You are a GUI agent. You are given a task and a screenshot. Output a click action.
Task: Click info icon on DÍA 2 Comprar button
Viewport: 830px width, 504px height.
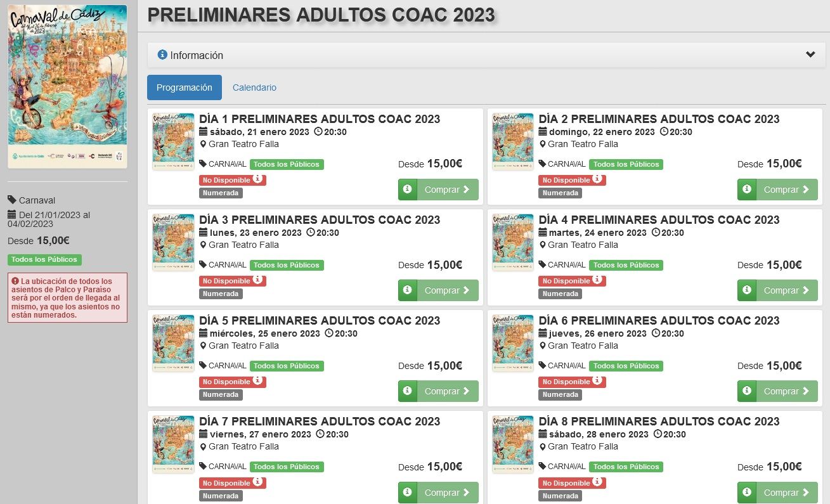747,190
